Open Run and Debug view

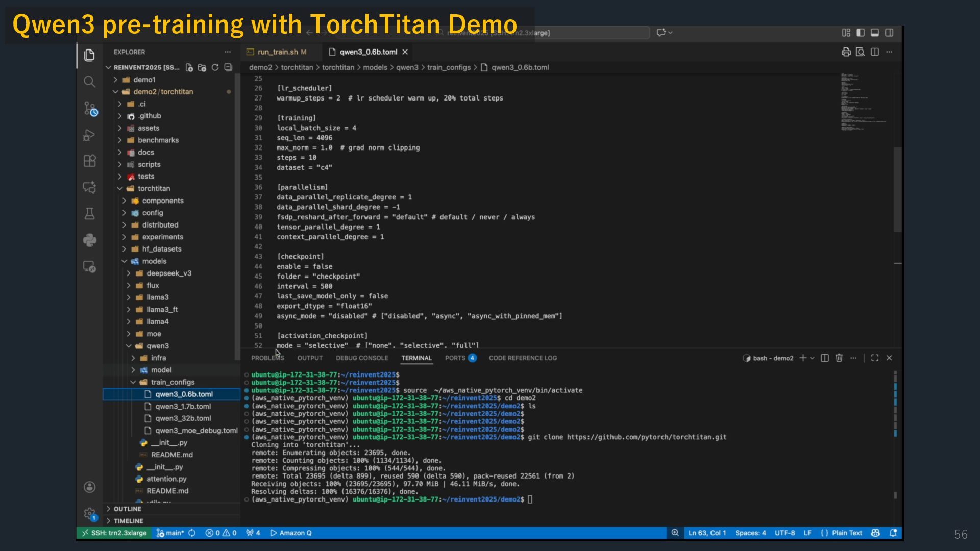[x=89, y=135]
